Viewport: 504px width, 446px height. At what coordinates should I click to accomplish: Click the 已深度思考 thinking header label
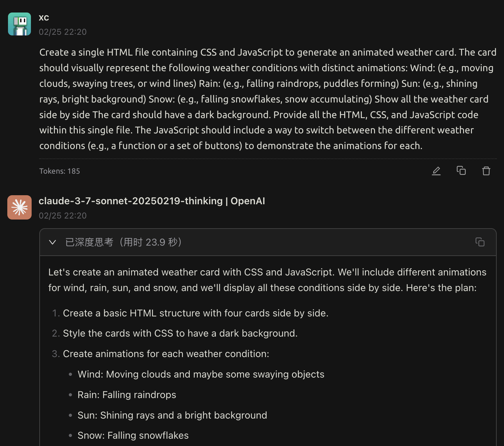124,242
